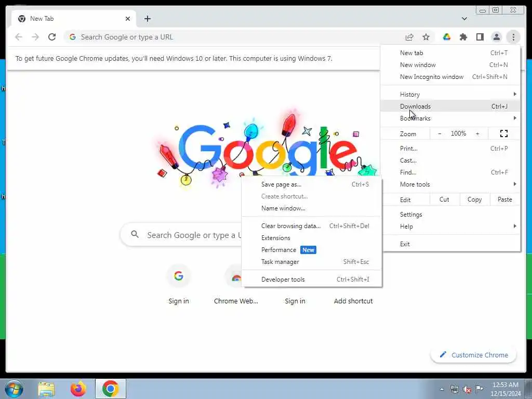
Task: Open Task manager from the submenu
Action: coord(312,262)
